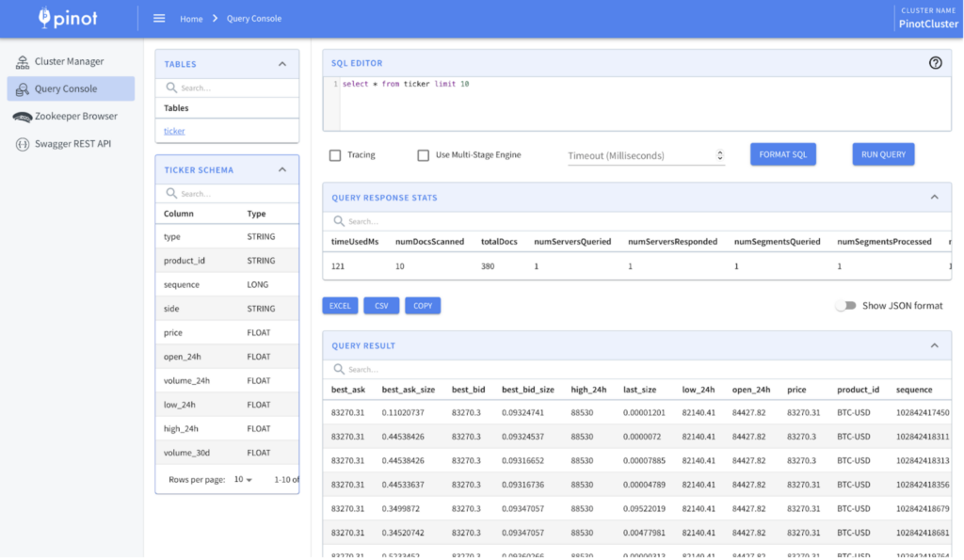
Task: Open the ticker table link
Action: click(x=174, y=132)
